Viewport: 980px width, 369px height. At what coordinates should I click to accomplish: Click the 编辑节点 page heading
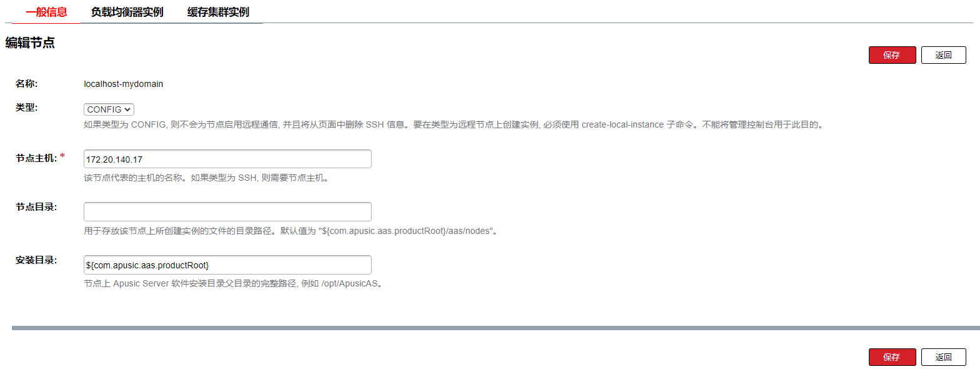point(30,43)
